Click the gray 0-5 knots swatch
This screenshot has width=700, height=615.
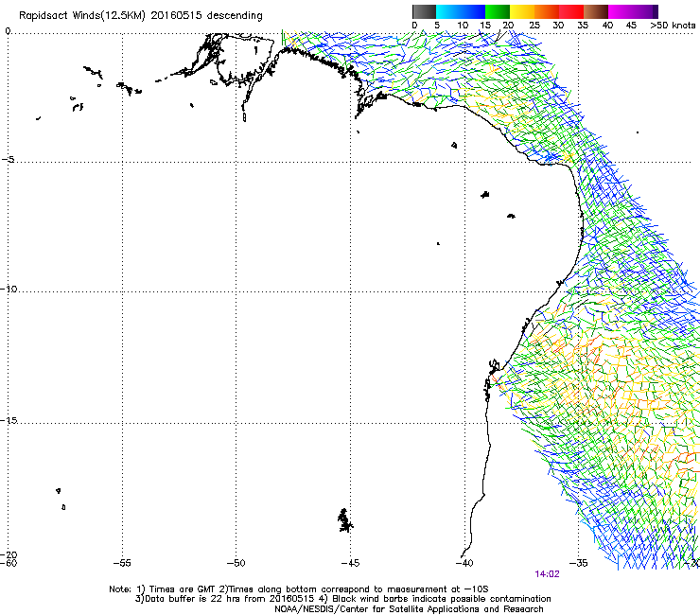pyautogui.click(x=424, y=11)
